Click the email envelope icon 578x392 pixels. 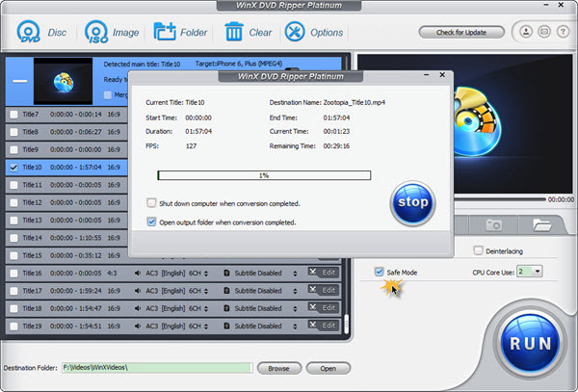[x=544, y=32]
